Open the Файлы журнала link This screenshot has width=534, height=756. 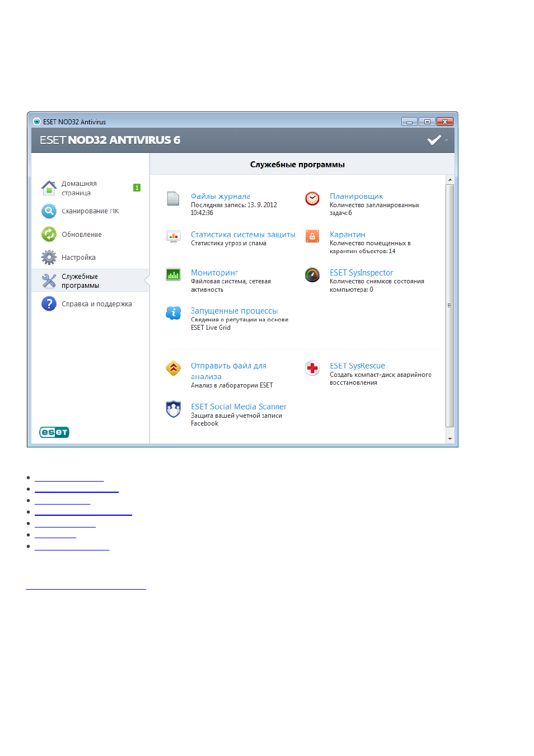221,196
